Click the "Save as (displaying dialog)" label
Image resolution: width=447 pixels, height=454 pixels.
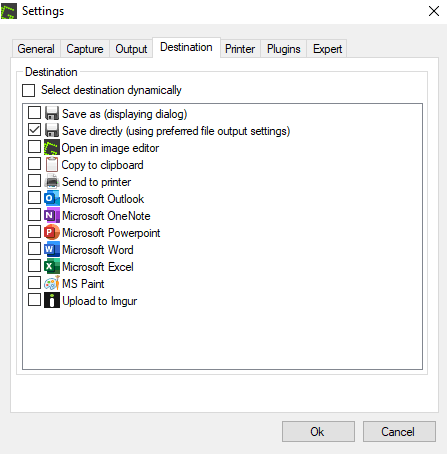[125, 114]
